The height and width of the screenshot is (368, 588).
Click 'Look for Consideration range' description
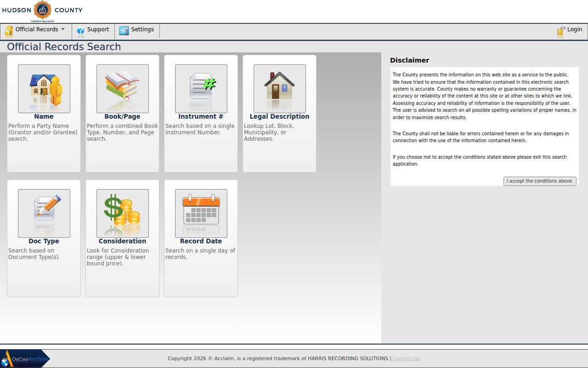coord(118,257)
